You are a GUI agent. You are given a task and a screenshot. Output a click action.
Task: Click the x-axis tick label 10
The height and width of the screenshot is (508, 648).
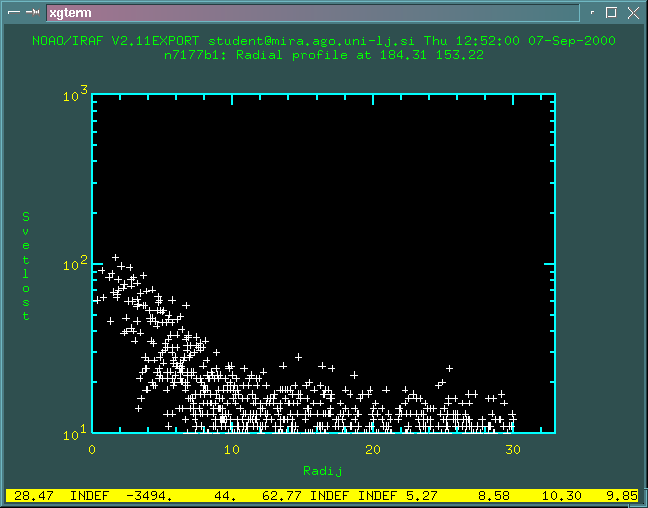coord(232,449)
